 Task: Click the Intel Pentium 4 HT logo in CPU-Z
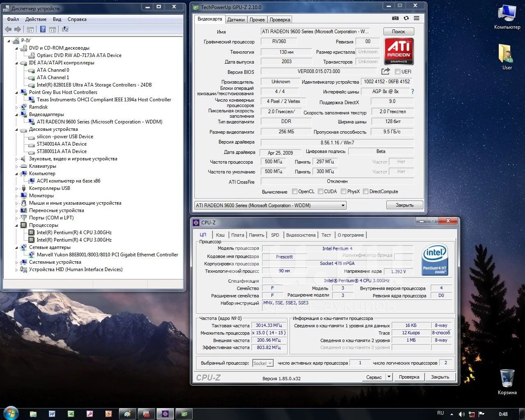point(434,260)
